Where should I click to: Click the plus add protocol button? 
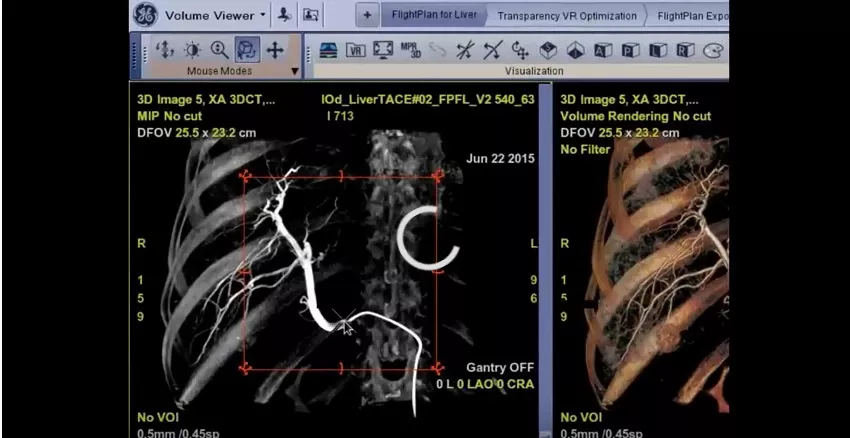(x=367, y=15)
